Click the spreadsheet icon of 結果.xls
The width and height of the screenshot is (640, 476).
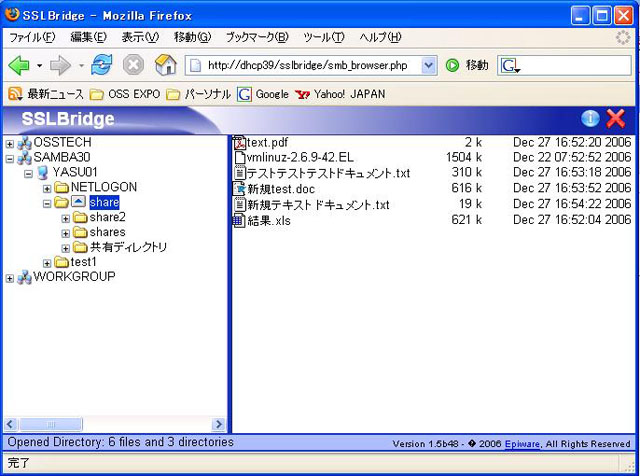coord(239,220)
